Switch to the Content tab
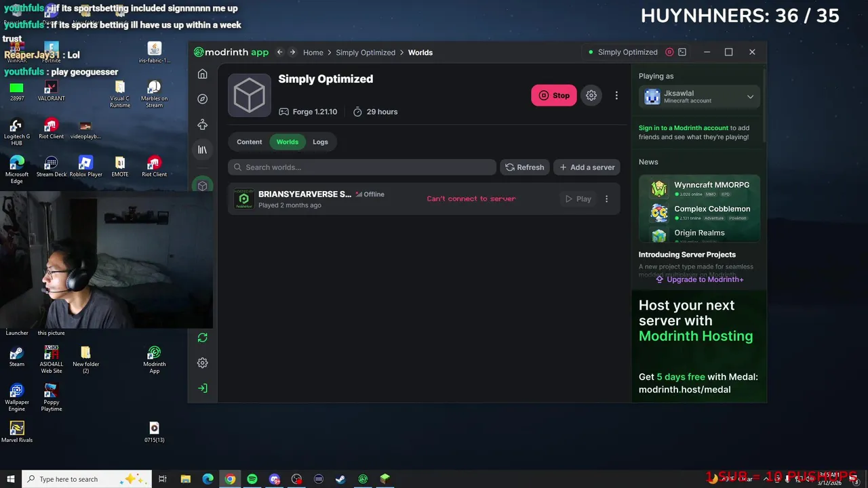This screenshot has height=488, width=868. tap(250, 142)
